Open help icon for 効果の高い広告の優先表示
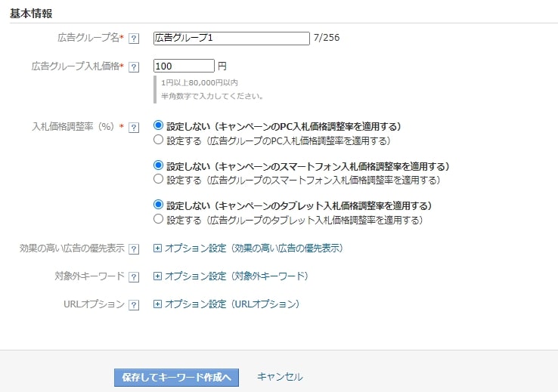558x392 pixels. [133, 249]
